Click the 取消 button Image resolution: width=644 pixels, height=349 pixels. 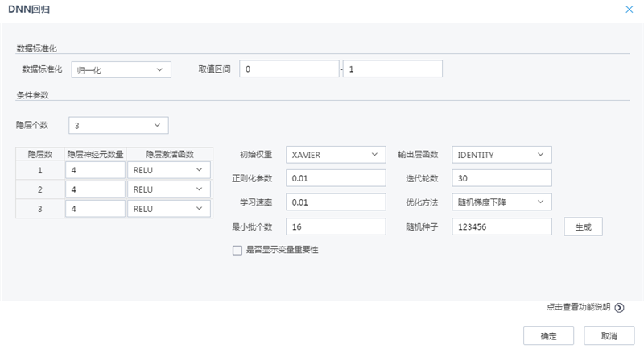click(x=608, y=335)
